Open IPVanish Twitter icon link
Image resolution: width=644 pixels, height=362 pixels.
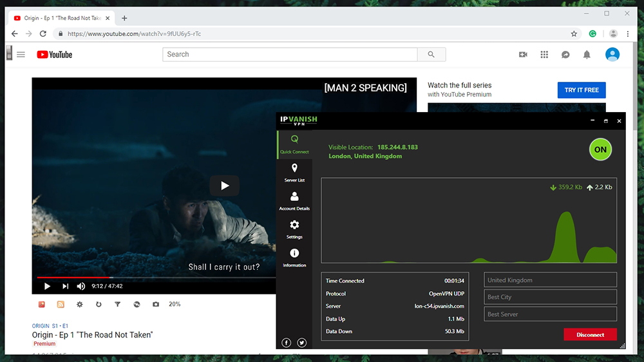click(x=302, y=342)
